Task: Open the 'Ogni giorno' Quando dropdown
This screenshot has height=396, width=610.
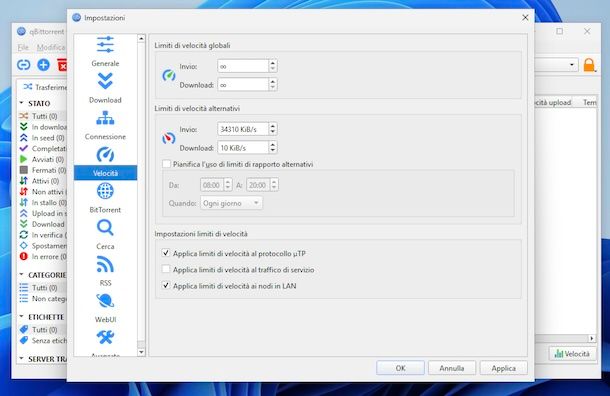Action: [x=231, y=203]
